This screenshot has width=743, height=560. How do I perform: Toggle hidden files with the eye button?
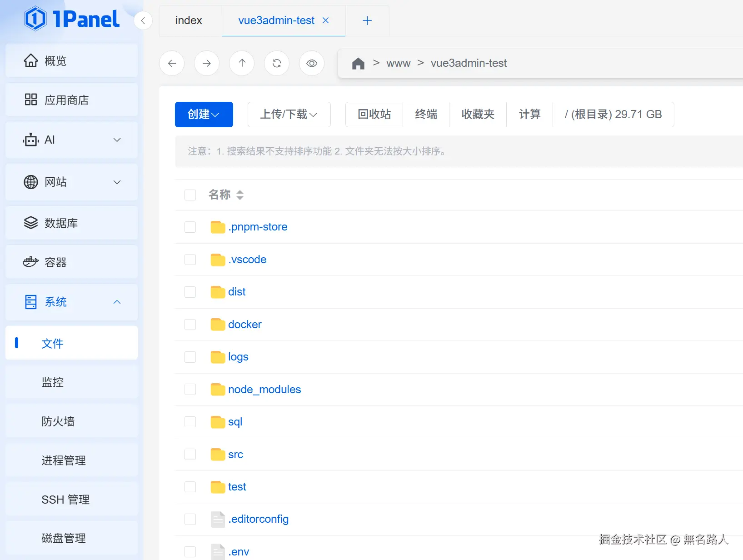pos(312,63)
